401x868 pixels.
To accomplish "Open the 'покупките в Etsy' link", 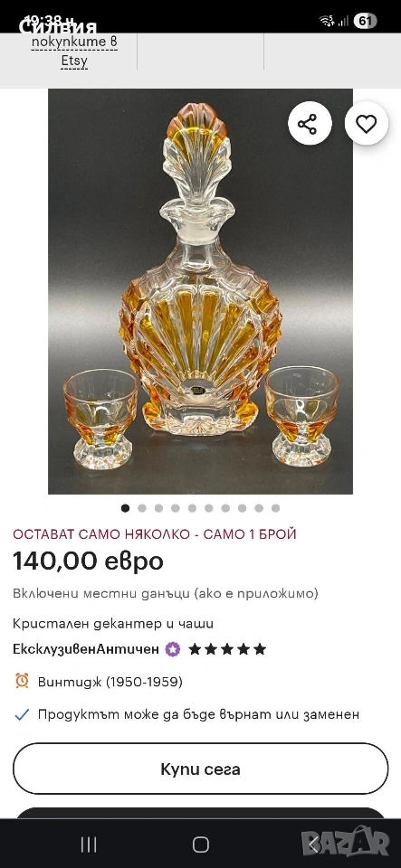I will point(74,51).
